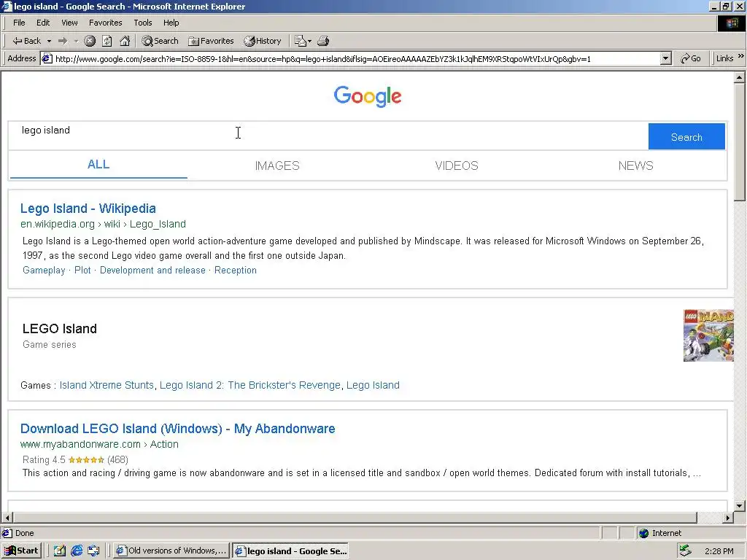Click the Google logo
Viewport: 747px width, 560px height.
pos(368,96)
